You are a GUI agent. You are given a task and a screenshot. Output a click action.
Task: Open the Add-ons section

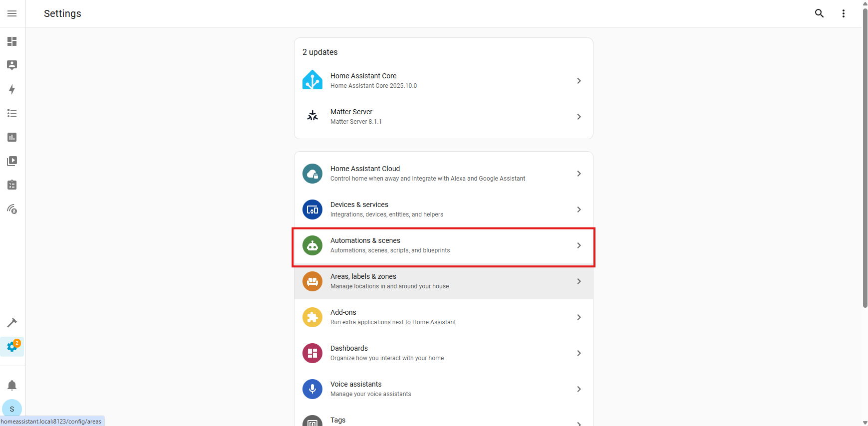[443, 317]
